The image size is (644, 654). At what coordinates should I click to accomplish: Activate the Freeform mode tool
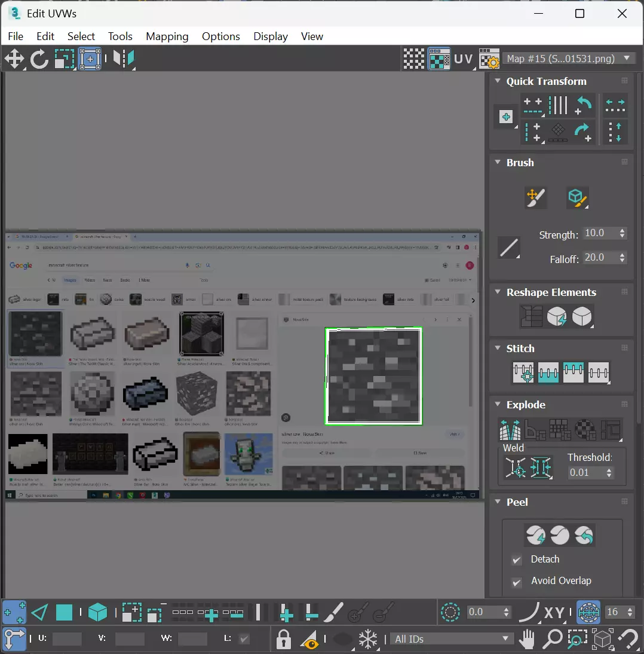click(90, 59)
